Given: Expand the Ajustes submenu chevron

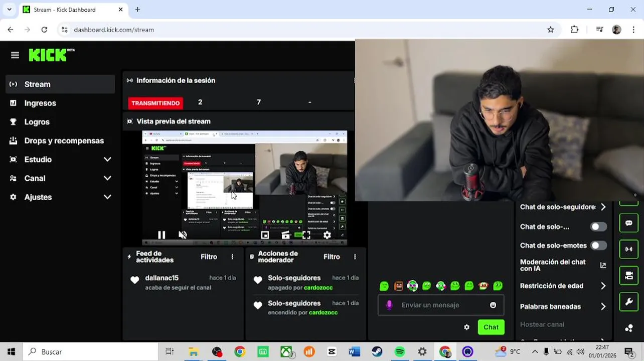Looking at the screenshot, I should coord(107,197).
